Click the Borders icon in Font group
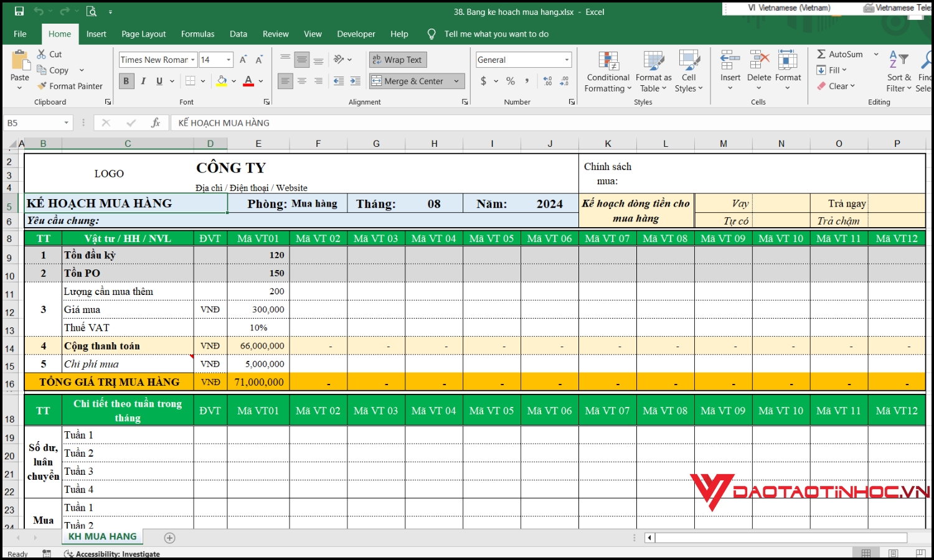Viewport: 934px width, 560px height. (191, 81)
